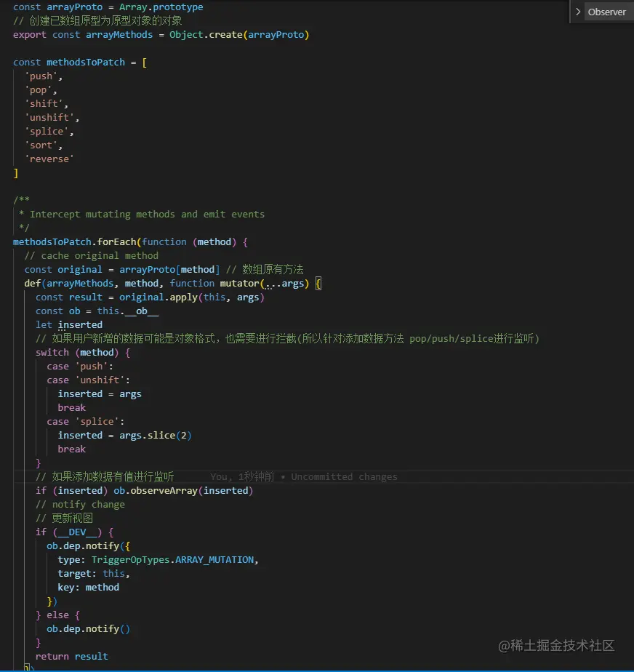Click 'Array.prototype' at top of the file
634x672 pixels.
(x=161, y=7)
